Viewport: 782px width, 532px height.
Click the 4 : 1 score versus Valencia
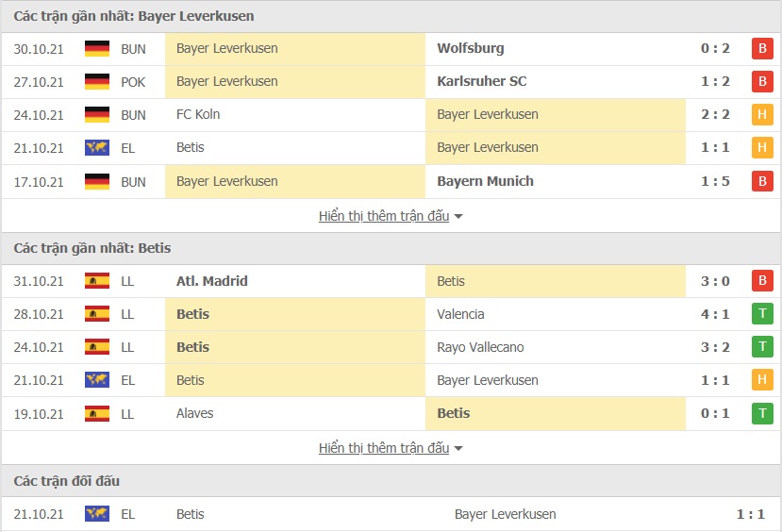[x=716, y=314]
